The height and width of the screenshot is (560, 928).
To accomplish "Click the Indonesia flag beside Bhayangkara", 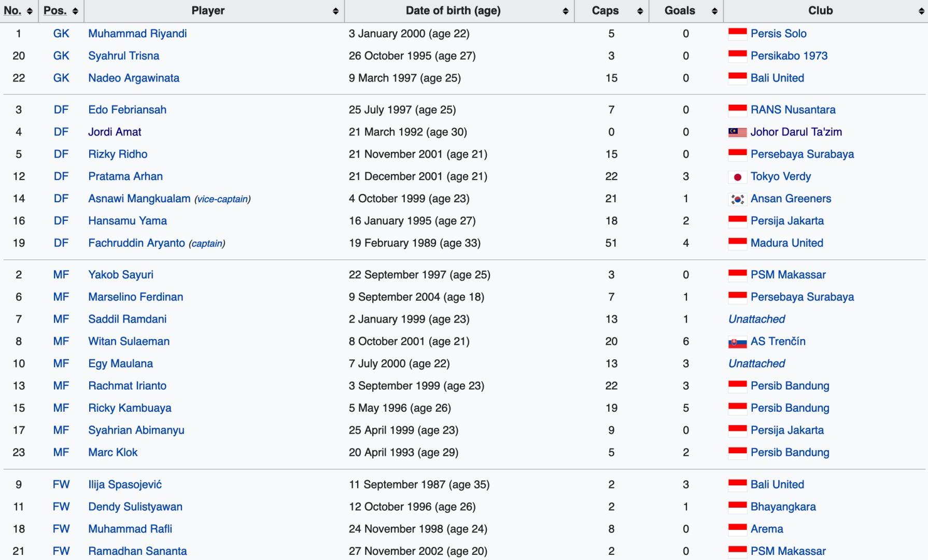I will pos(737,507).
